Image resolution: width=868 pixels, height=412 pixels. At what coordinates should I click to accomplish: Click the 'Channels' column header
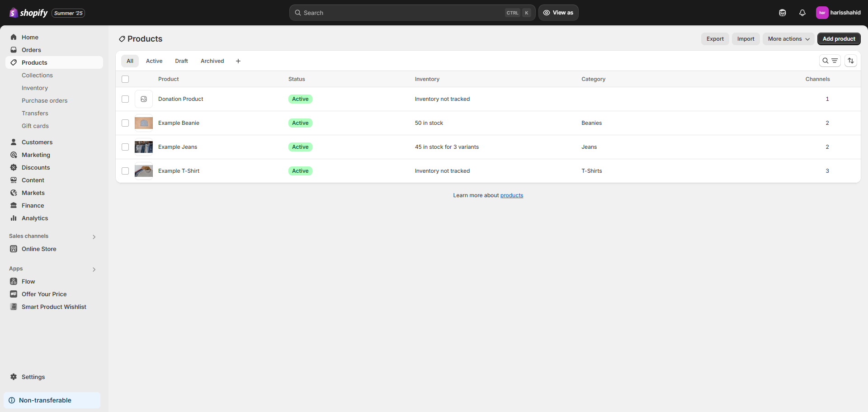click(817, 79)
